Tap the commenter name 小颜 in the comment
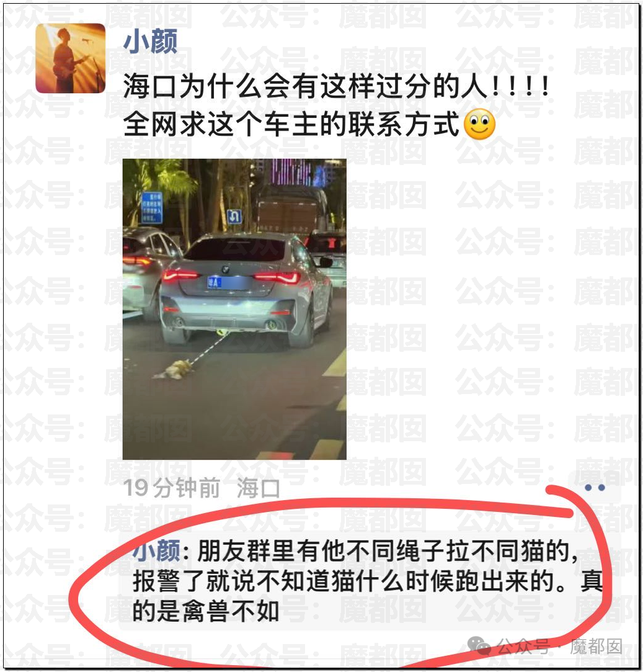The width and height of the screenshot is (643, 672). [x=156, y=551]
